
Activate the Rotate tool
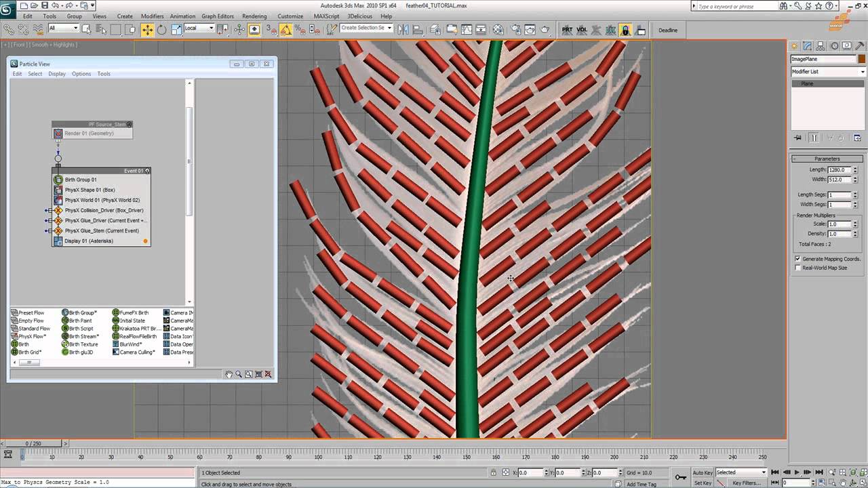point(161,30)
